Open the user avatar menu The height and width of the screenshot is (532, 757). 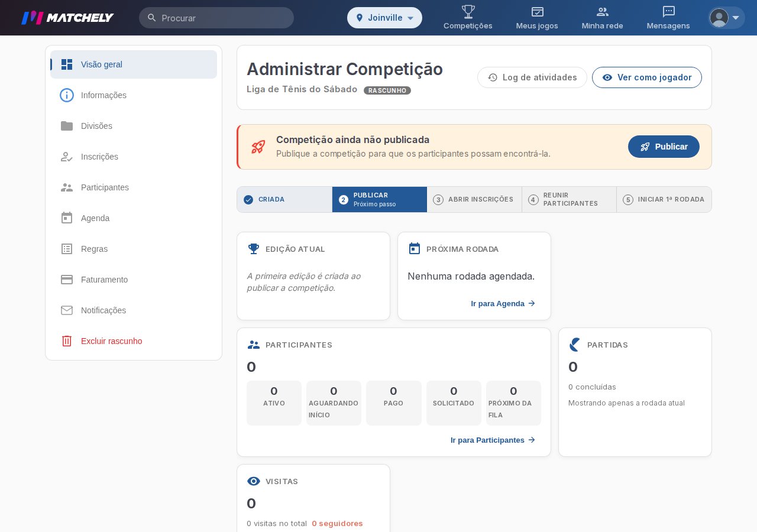click(x=726, y=18)
